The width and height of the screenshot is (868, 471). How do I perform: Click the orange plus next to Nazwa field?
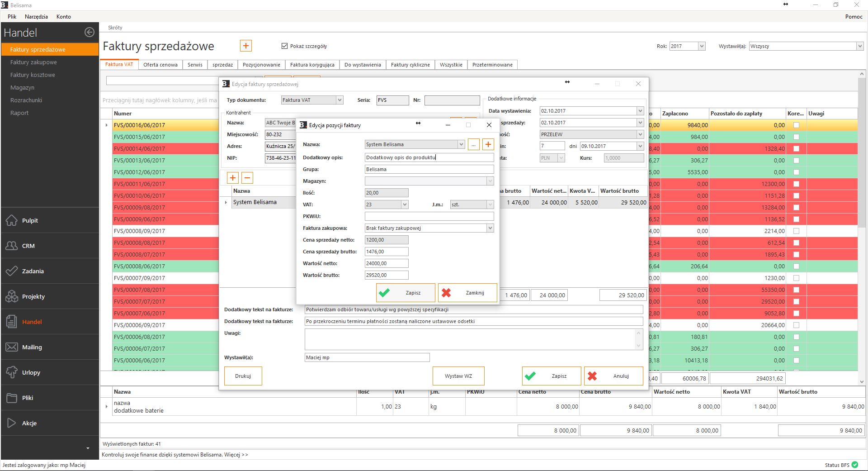(x=488, y=144)
